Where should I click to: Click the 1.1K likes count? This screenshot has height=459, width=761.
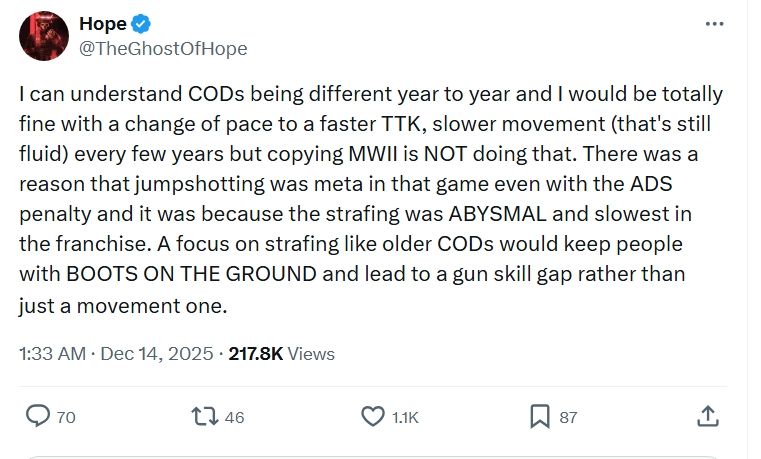click(x=405, y=418)
